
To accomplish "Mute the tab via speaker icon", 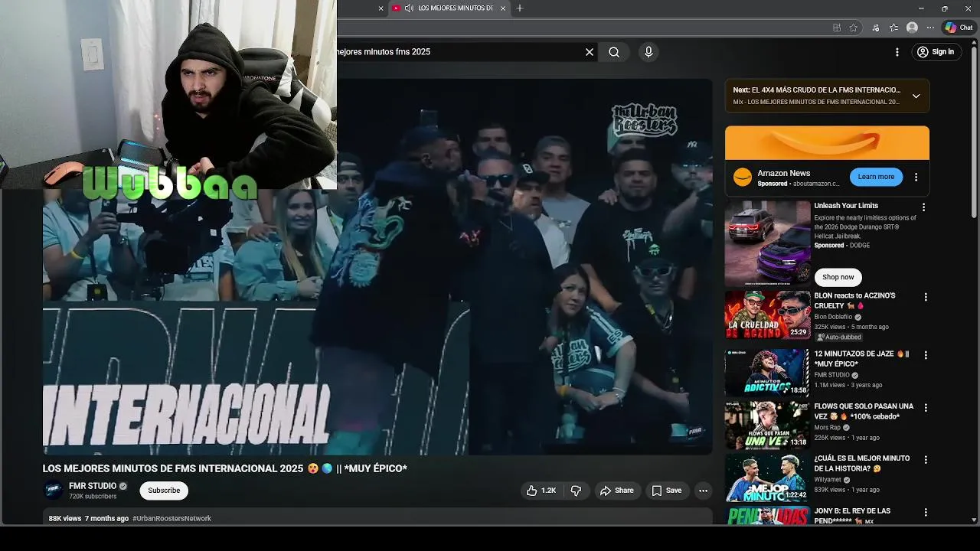I will pos(409,8).
